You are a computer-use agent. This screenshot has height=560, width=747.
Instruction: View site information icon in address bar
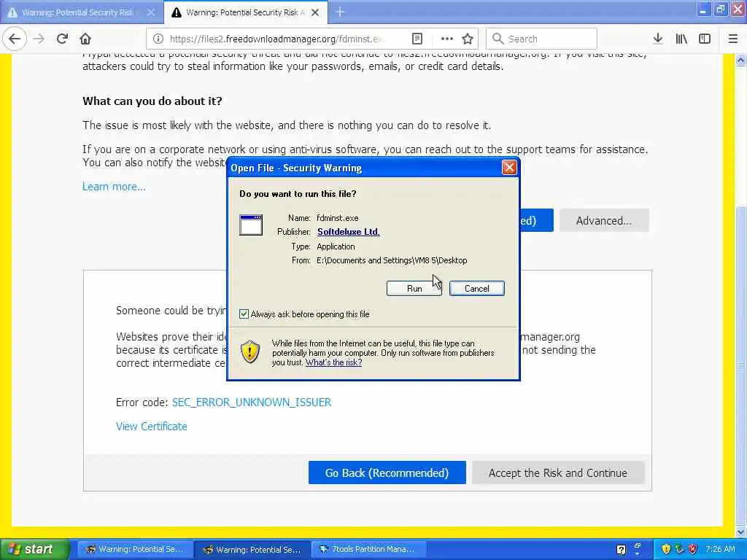click(158, 39)
